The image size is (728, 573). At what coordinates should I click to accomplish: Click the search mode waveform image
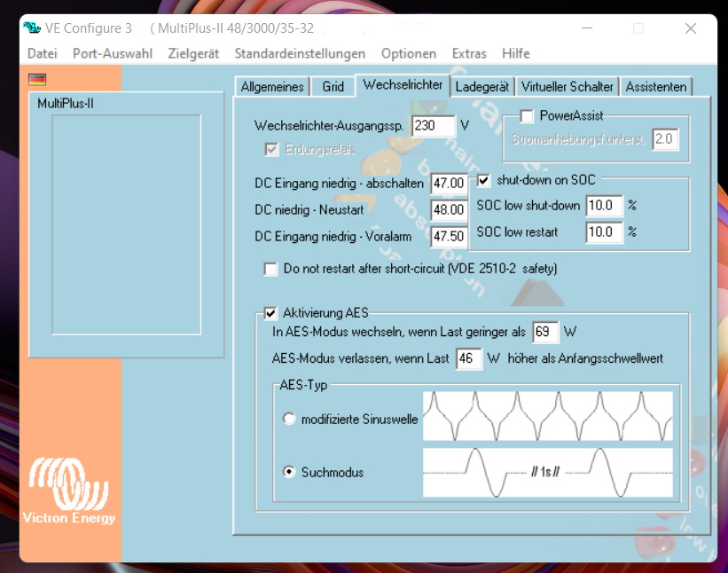(x=547, y=472)
